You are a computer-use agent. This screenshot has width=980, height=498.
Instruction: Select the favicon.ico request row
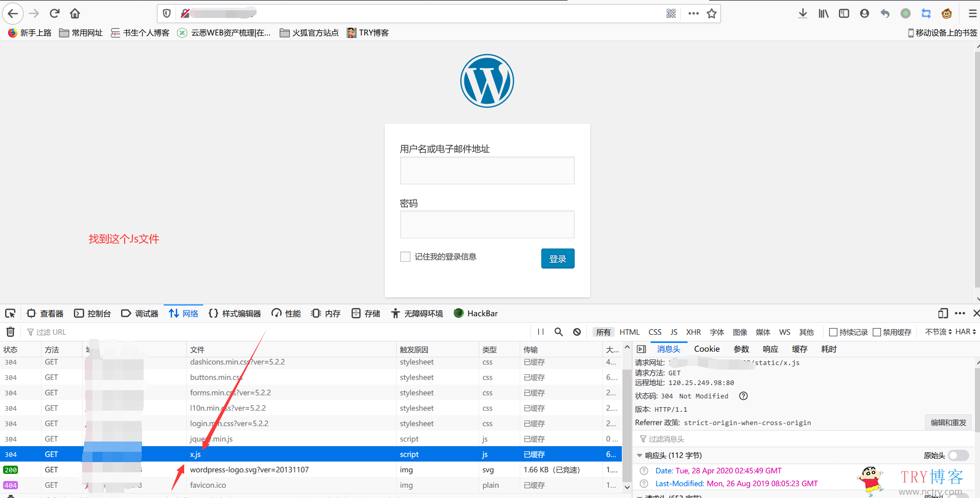coord(311,485)
